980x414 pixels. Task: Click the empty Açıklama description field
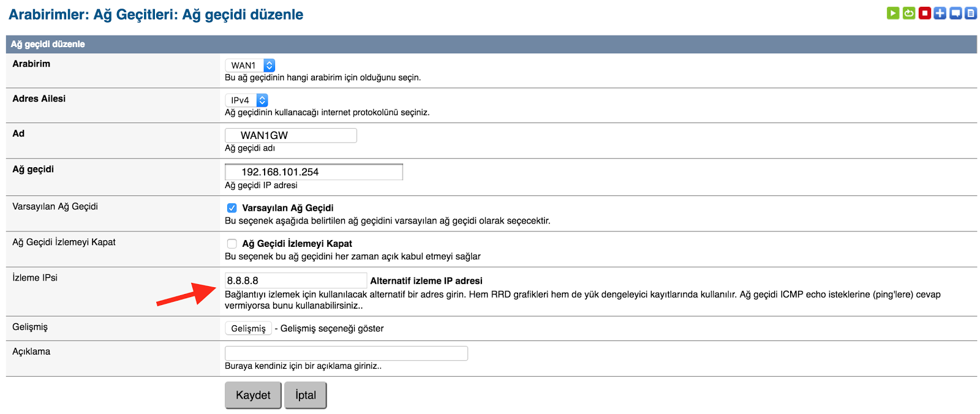[x=346, y=353]
